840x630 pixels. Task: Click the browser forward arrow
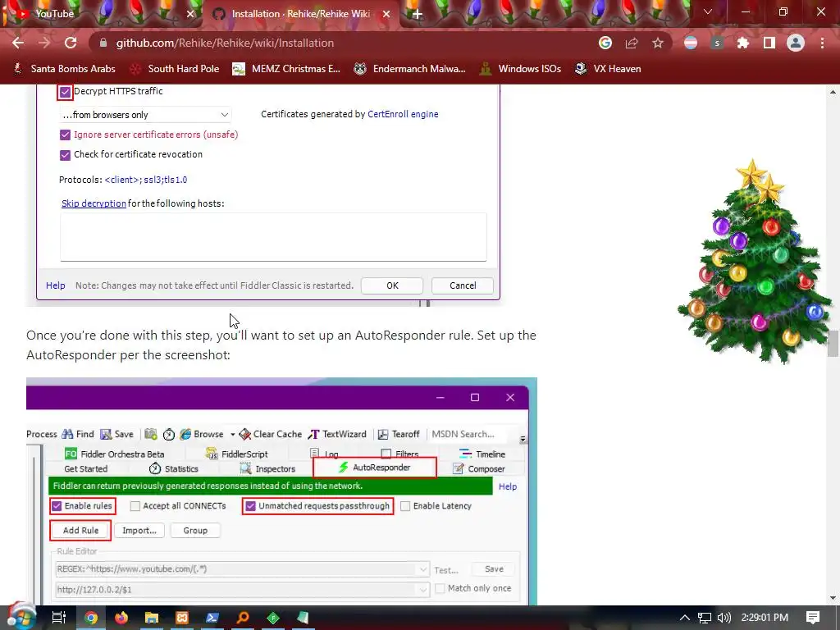(44, 43)
